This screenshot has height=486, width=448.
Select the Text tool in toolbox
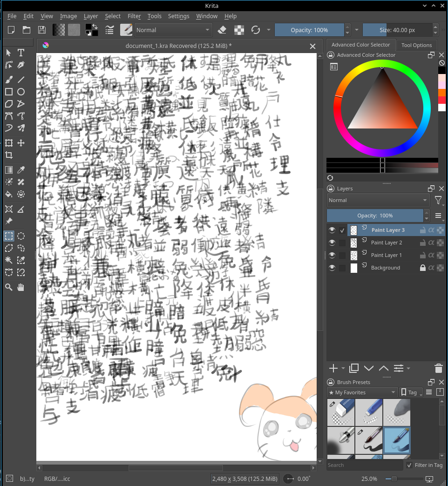click(x=21, y=53)
